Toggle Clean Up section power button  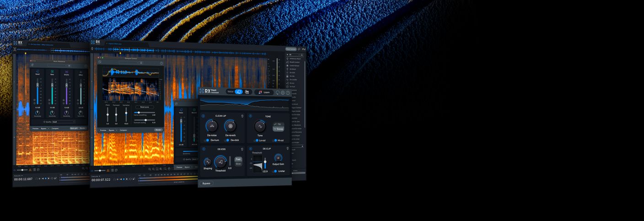click(203, 116)
